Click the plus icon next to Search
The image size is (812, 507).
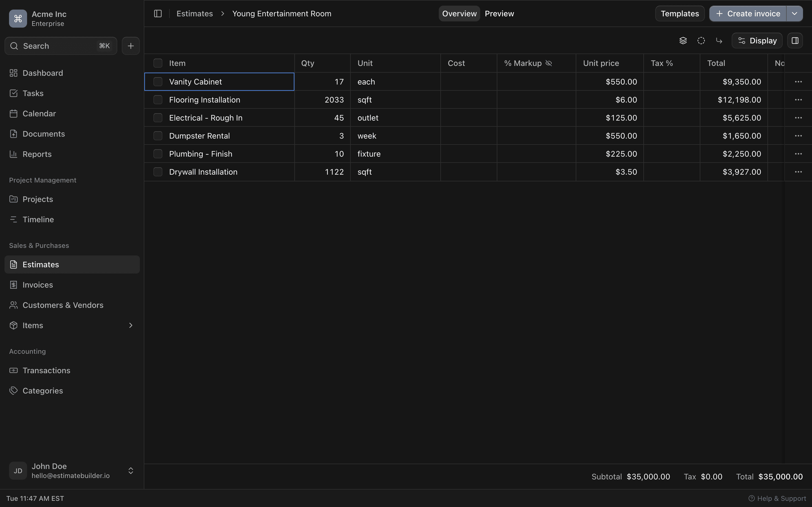pos(130,46)
